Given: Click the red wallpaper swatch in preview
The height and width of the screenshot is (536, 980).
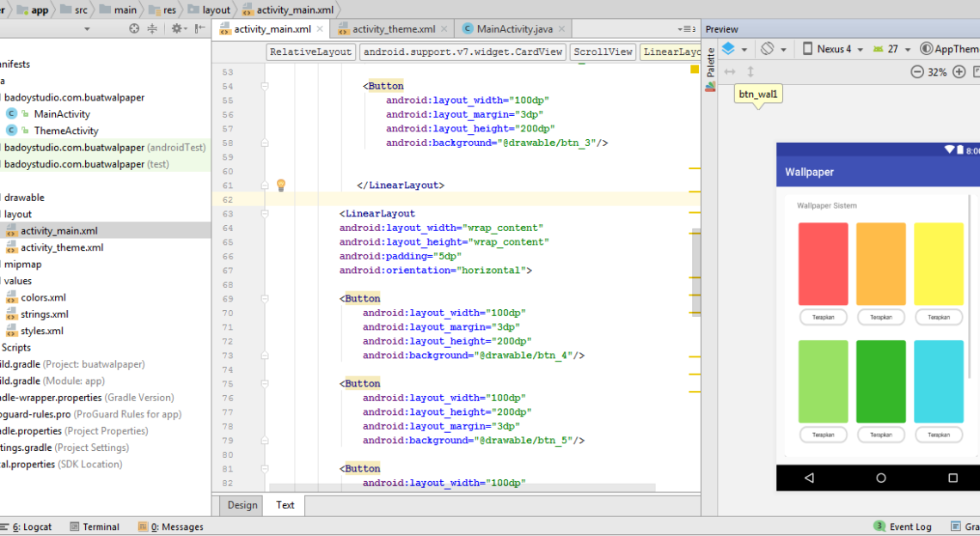Looking at the screenshot, I should [823, 264].
